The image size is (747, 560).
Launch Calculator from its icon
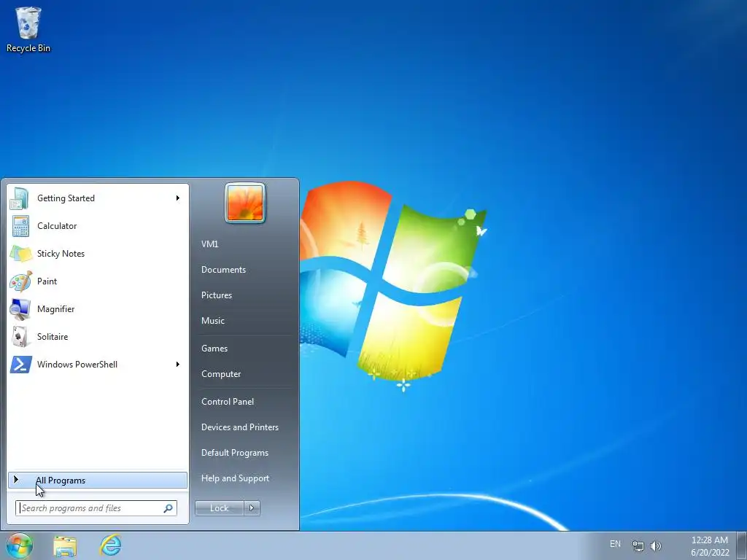click(x=20, y=226)
